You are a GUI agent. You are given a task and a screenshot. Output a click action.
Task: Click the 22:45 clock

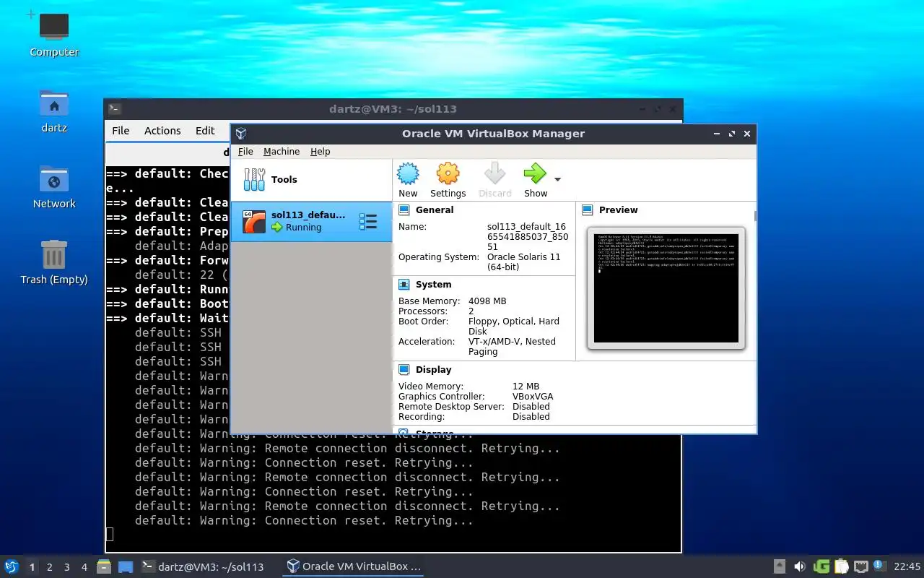tap(907, 566)
